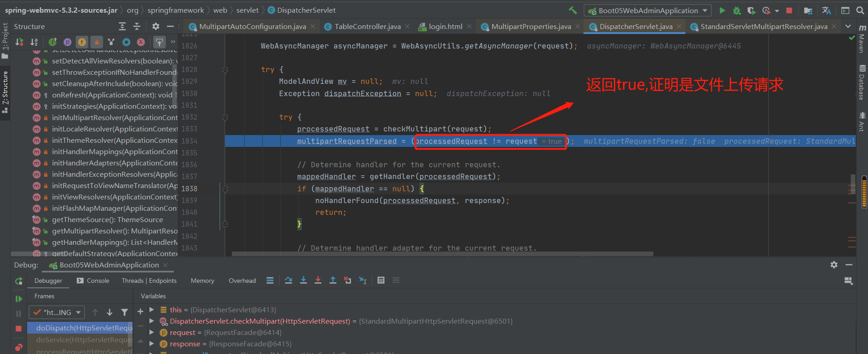Switch to MultipartProperties.java tab

(x=531, y=27)
